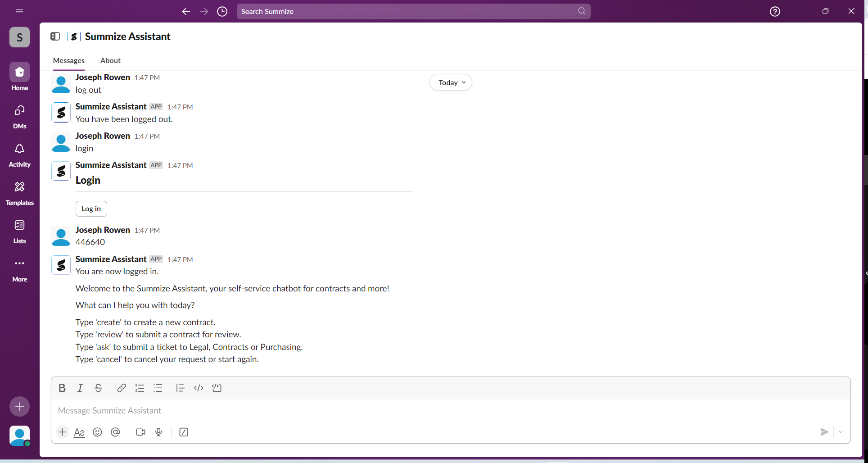Viewport: 868px width, 463px height.
Task: Open the Summize Assistant conversation title
Action: pos(128,36)
